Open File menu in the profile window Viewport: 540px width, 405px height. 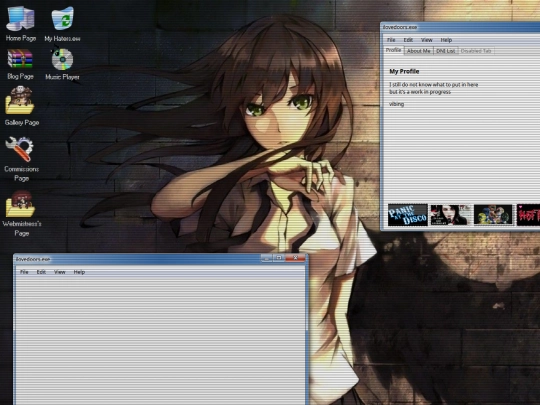(391, 40)
